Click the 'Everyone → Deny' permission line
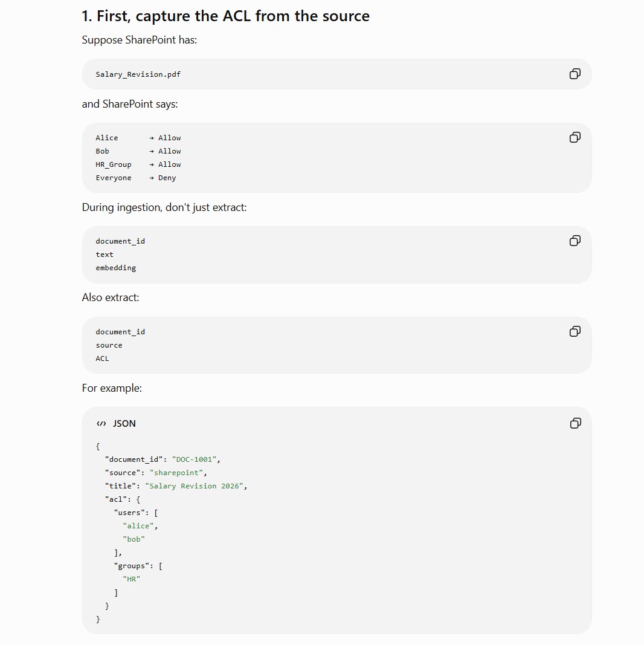Screen dimensions: 644x645 point(135,178)
